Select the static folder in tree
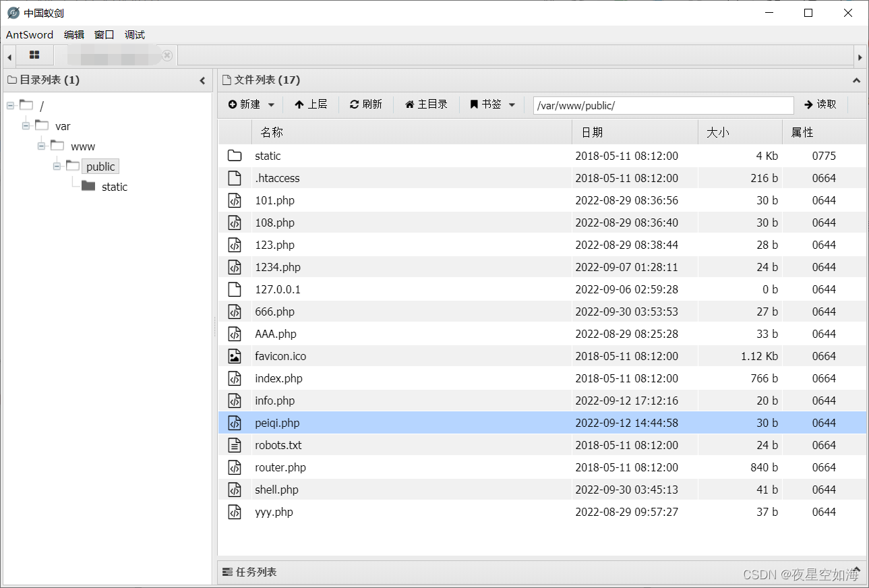The width and height of the screenshot is (869, 588). click(114, 187)
